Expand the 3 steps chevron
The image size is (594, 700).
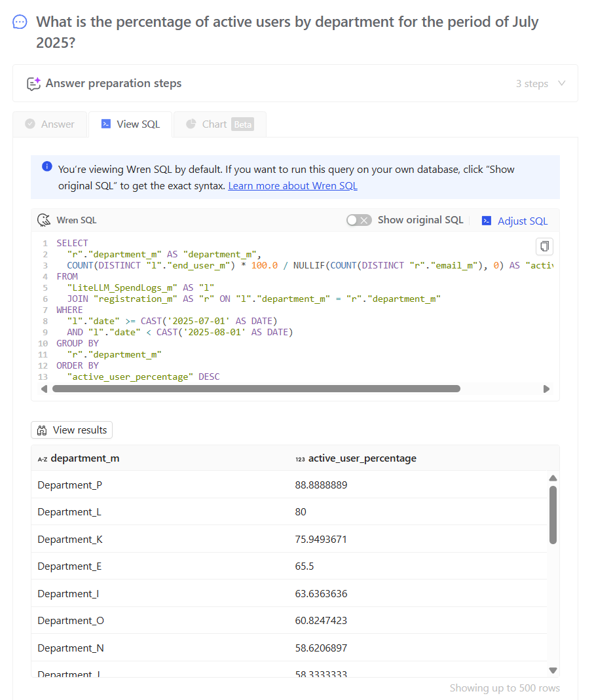pos(562,83)
